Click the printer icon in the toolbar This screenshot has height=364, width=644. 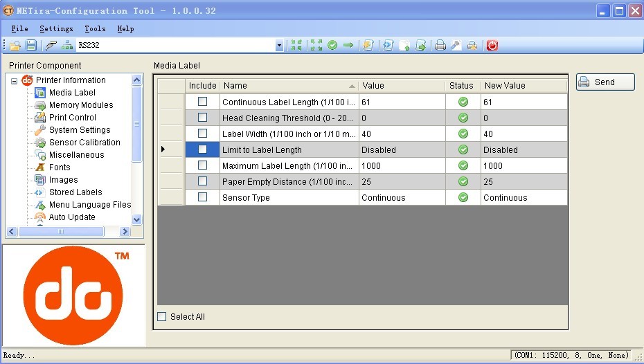point(440,45)
